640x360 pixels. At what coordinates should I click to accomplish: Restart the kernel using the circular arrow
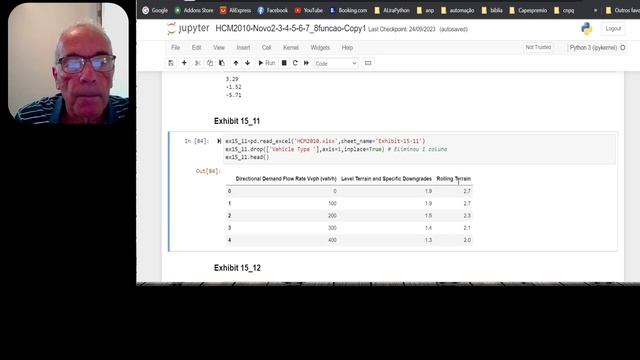(295, 63)
